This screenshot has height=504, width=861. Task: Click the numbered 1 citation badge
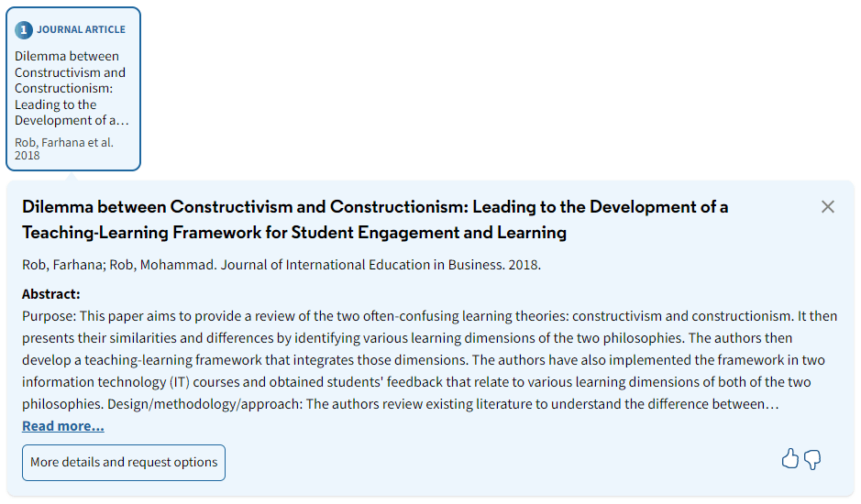(24, 29)
